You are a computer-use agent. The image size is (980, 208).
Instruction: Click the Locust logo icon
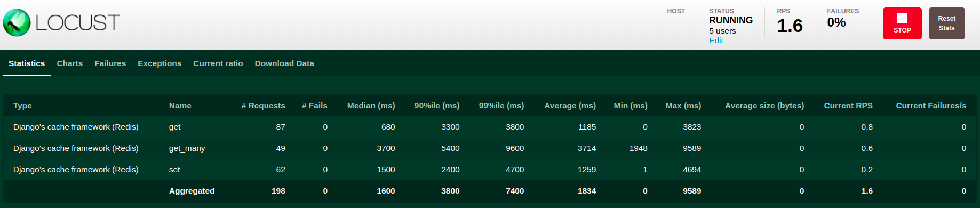point(17,23)
